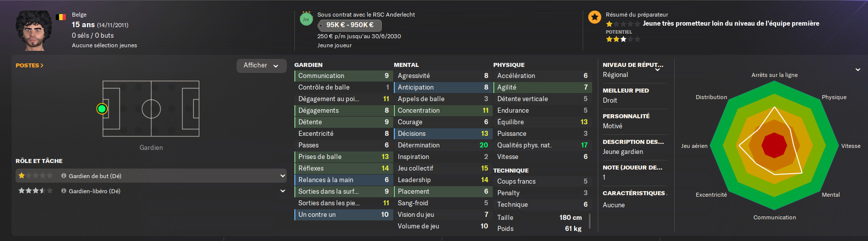868x241 pixels.
Task: Select the green goalkeeper position dot on pitch
Action: pyautogui.click(x=102, y=109)
